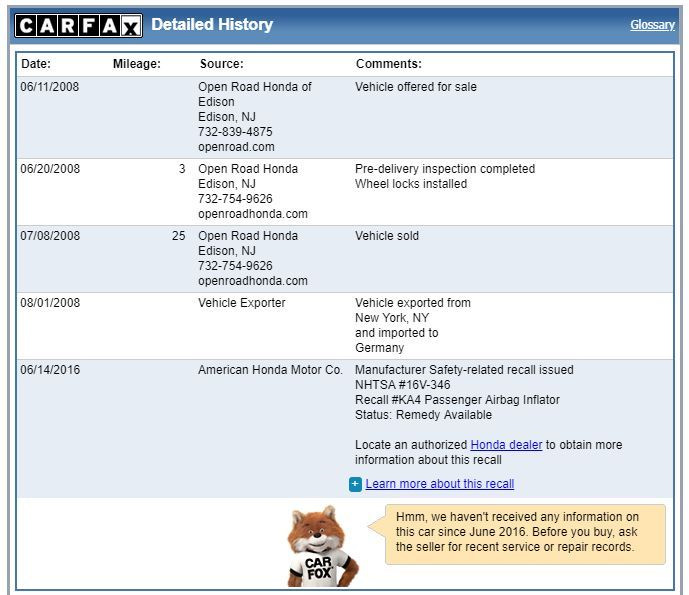689x595 pixels.
Task: Select date 06/11/2008
Action: coord(50,87)
